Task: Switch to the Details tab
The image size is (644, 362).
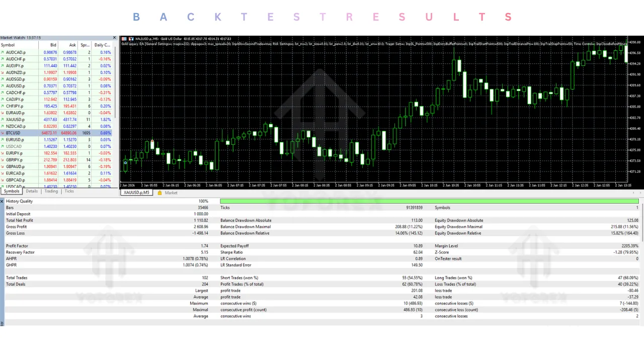Action: point(32,192)
